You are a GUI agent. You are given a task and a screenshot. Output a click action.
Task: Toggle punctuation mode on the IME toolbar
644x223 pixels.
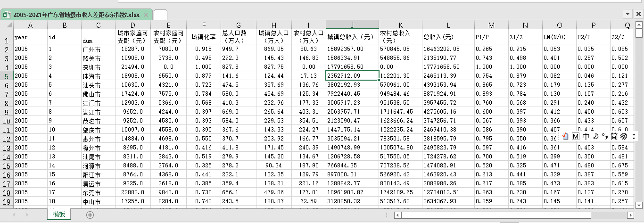pyautogui.click(x=604, y=136)
